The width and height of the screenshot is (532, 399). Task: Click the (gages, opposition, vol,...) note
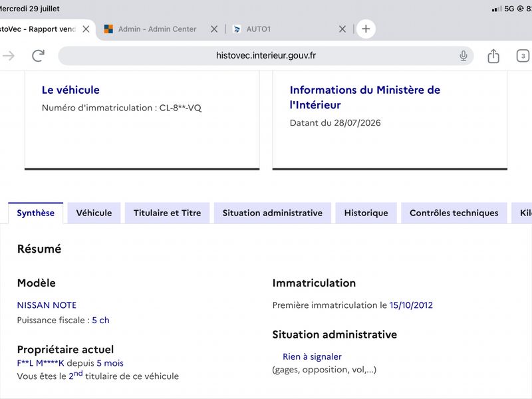pyautogui.click(x=325, y=370)
